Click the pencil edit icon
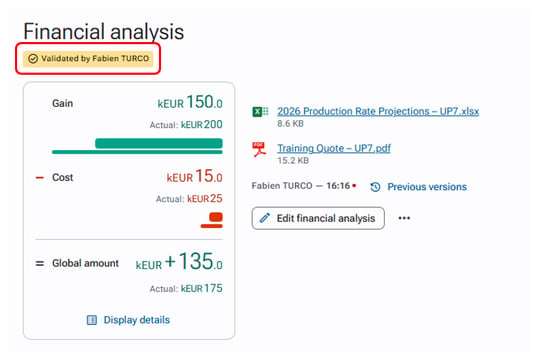541x364 pixels. tap(265, 218)
